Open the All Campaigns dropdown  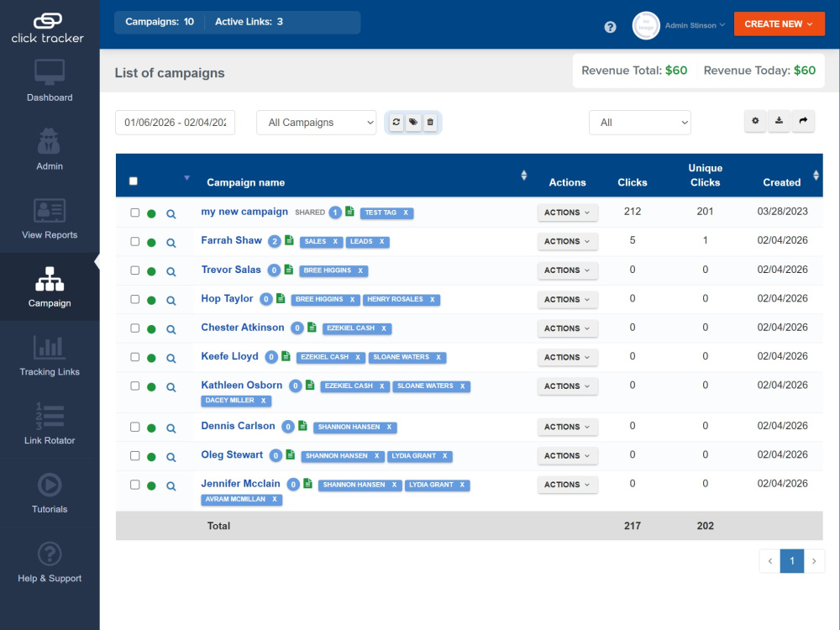316,123
